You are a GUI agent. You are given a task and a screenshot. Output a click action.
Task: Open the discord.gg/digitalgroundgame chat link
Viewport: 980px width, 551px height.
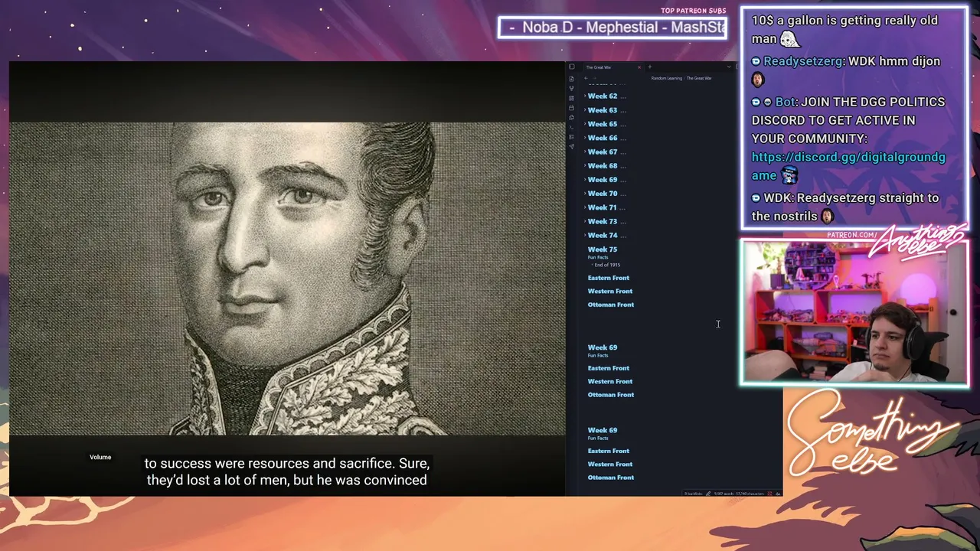tap(848, 166)
